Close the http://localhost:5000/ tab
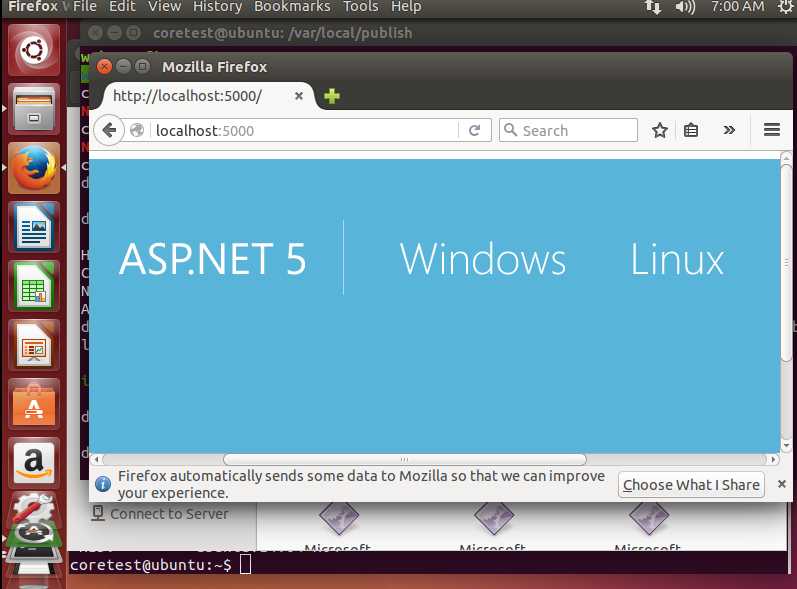Viewport: 797px width, 589px height. coord(299,96)
